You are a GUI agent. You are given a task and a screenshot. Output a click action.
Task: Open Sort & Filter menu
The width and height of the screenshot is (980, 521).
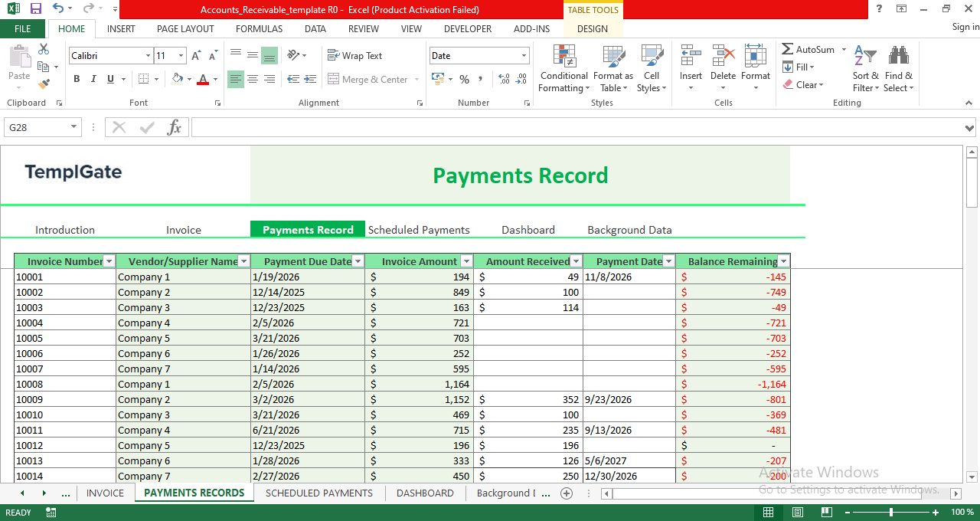(866, 69)
